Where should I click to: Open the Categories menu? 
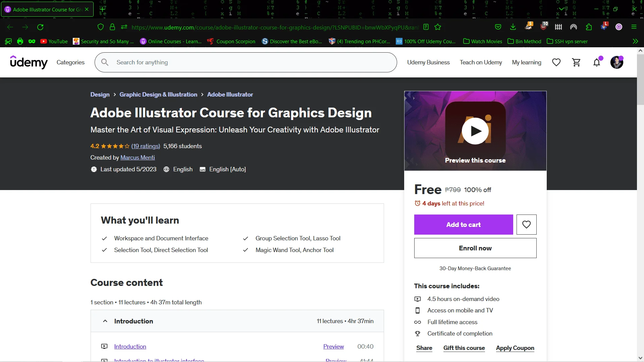[x=70, y=62]
